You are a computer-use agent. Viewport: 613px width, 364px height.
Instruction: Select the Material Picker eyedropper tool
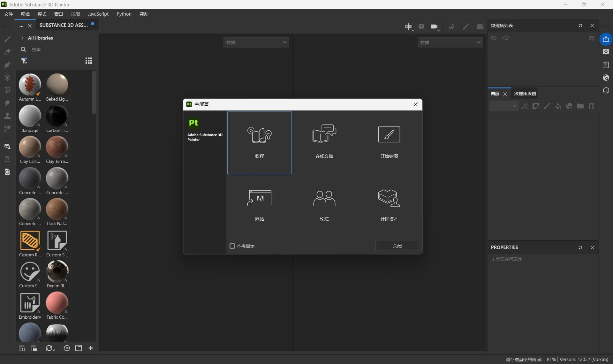click(x=7, y=129)
